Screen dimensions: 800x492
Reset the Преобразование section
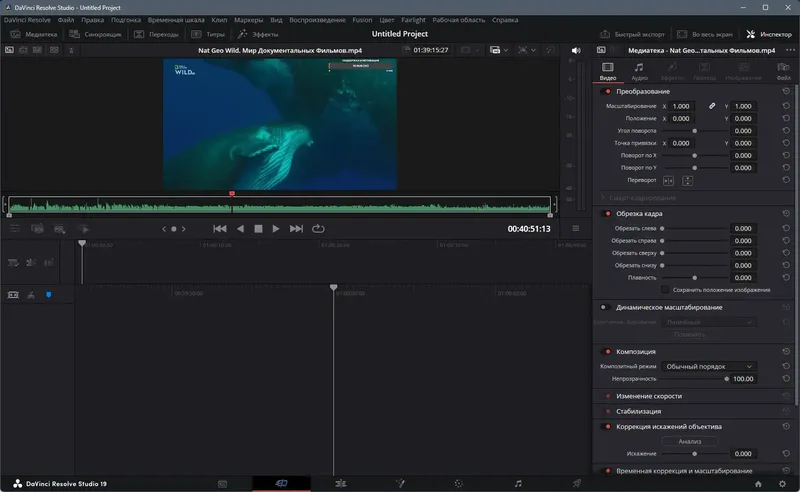[x=785, y=91]
